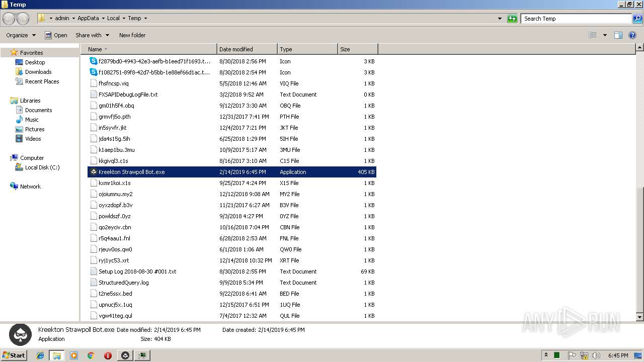The height and width of the screenshot is (362, 644).
Task: Click the vertical scrollbar down arrow
Action: click(x=639, y=317)
